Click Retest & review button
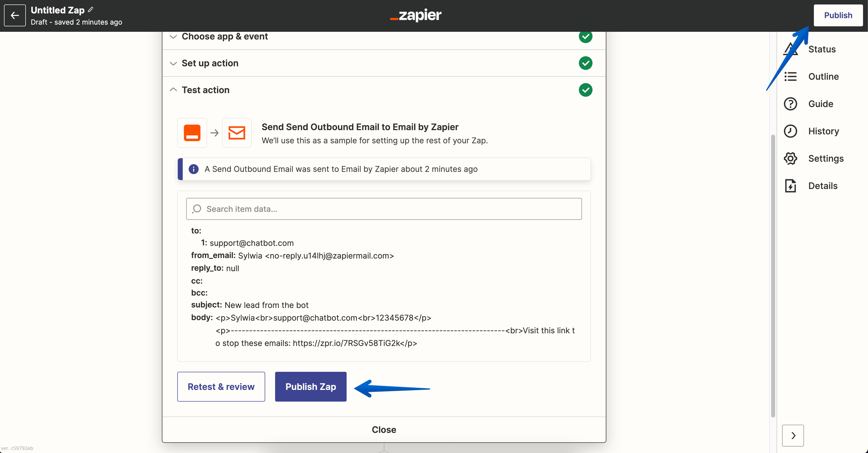The image size is (868, 453). pos(221,387)
